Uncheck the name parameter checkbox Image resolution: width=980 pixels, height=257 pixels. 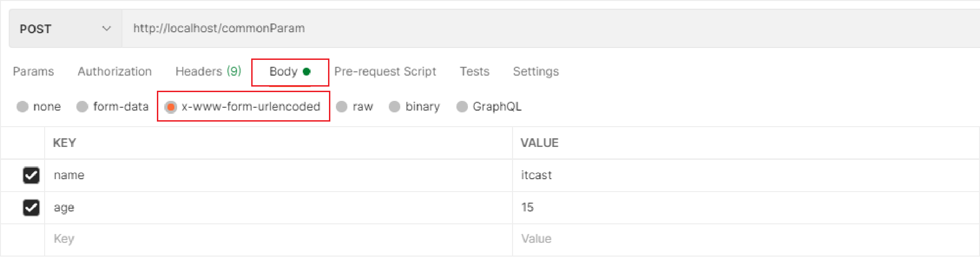(31, 175)
